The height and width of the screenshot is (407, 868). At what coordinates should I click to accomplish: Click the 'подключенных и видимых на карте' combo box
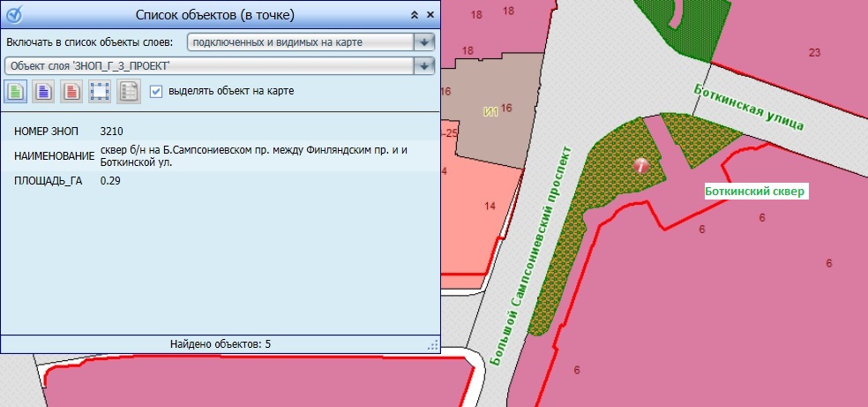[302, 42]
